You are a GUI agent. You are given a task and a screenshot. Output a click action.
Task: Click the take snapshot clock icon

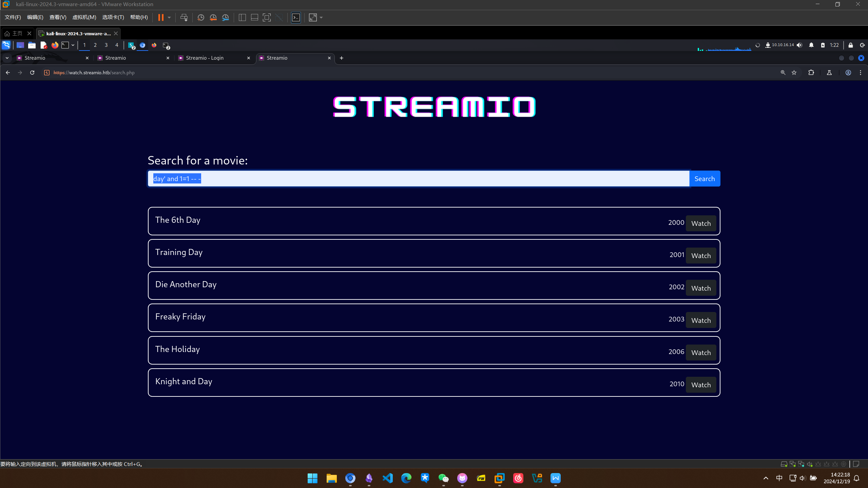(201, 18)
